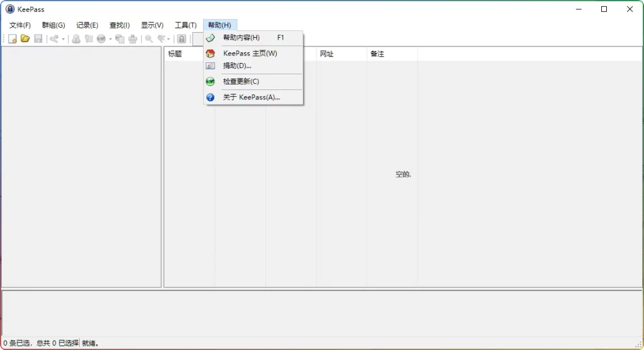Screen dimensions: 644x350
Task: Close the KeePass window
Action: click(x=630, y=9)
